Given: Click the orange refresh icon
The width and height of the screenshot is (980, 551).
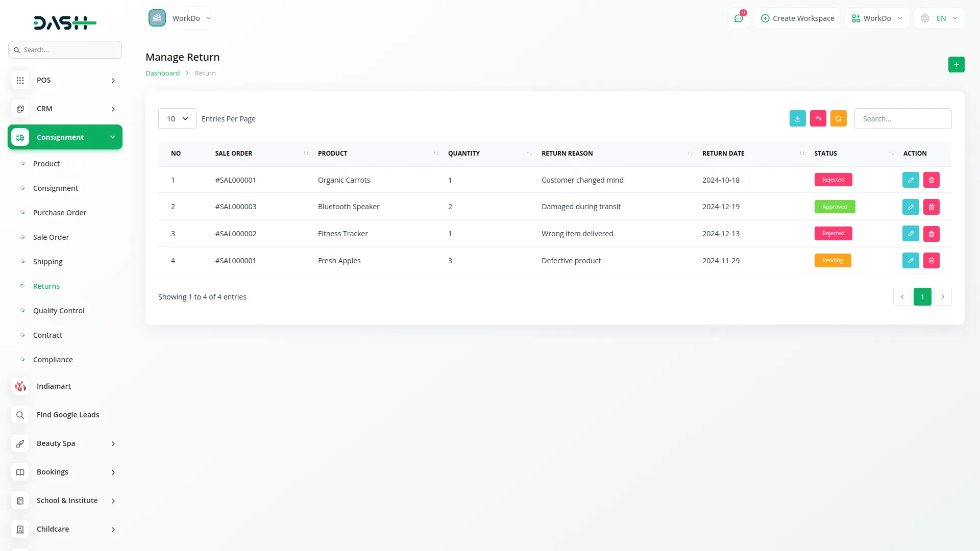Looking at the screenshot, I should click(x=838, y=118).
